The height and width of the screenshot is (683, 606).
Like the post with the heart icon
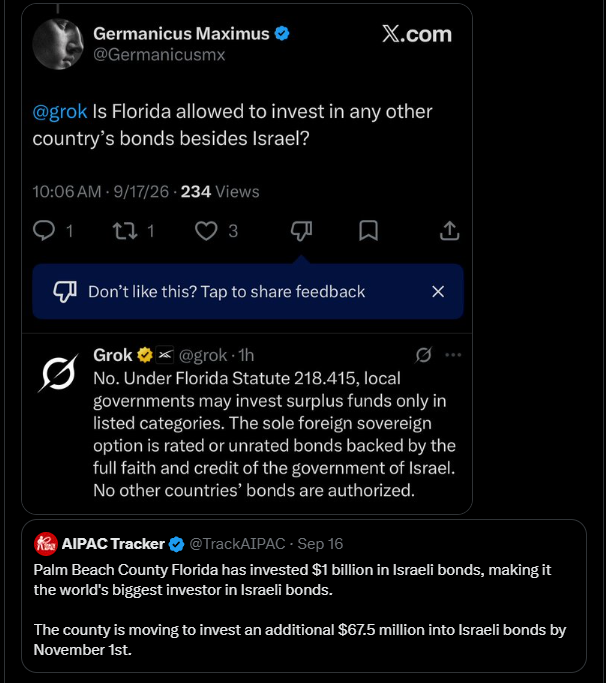click(206, 231)
